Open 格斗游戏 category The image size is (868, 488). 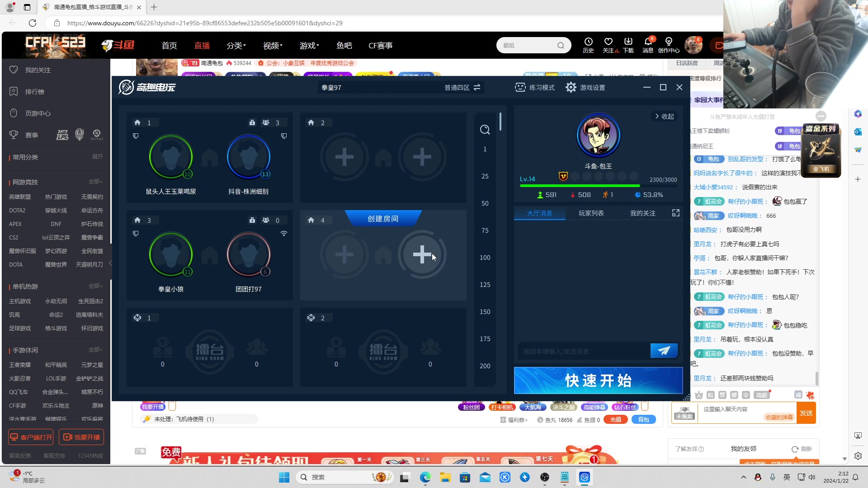click(56, 328)
